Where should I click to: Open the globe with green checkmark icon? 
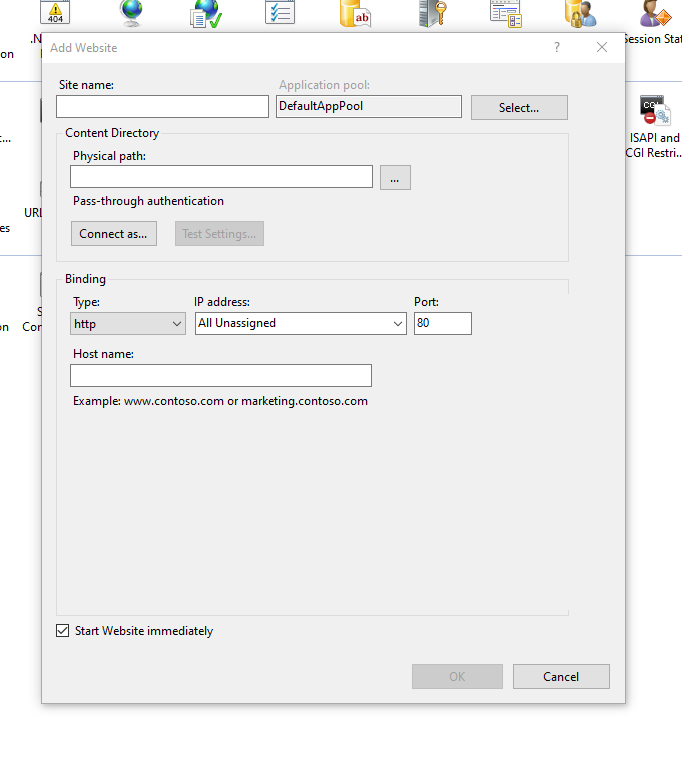click(x=206, y=13)
